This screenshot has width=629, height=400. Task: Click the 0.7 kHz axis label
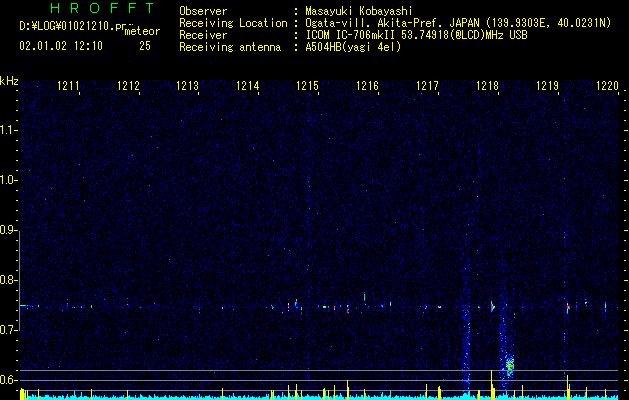point(9,330)
